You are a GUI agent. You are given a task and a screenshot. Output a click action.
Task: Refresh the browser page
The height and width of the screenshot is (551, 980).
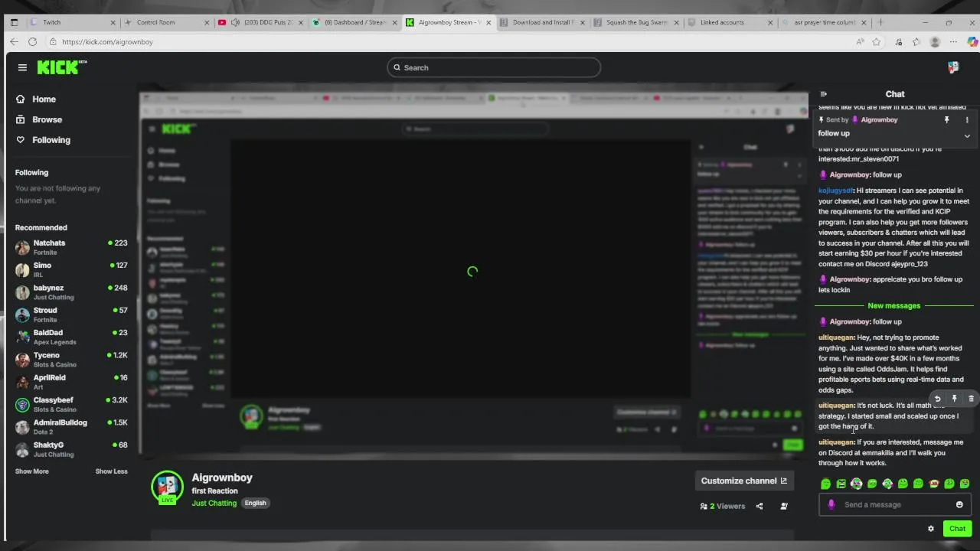click(32, 42)
